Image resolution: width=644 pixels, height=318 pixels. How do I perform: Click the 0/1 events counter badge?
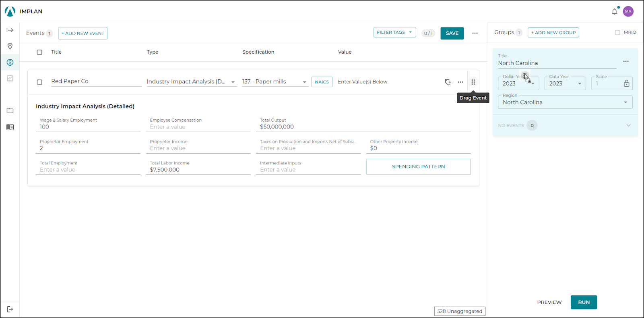(x=428, y=33)
